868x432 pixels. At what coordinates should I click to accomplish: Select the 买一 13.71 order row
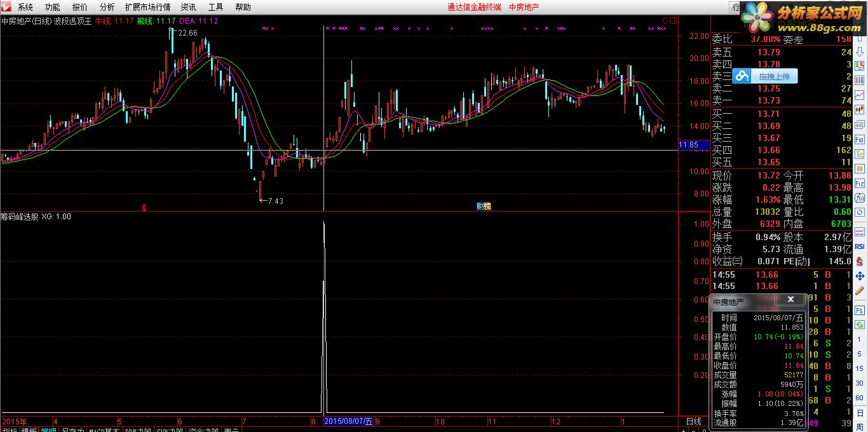[781, 114]
